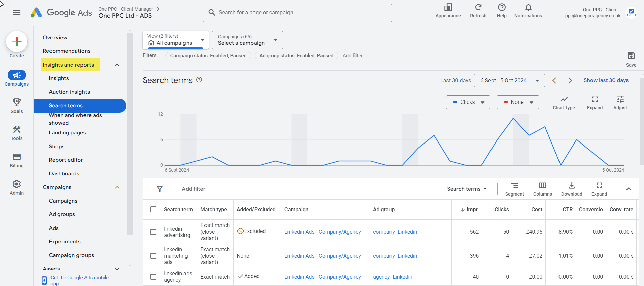The height and width of the screenshot is (286, 644).
Task: Open the Adjust chart icon
Action: [620, 99]
